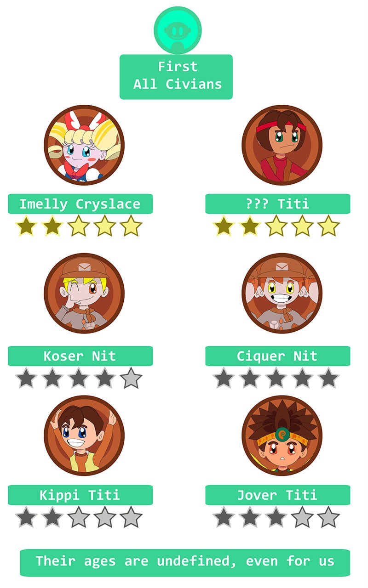368x588 pixels.
Task: Click the Jover Titi name label
Action: tap(278, 495)
